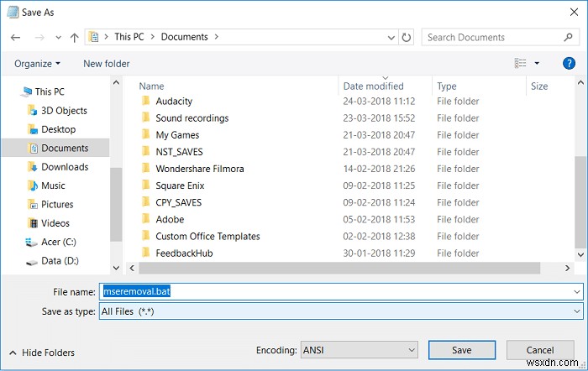The height and width of the screenshot is (371, 588).
Task: Click the forward navigation arrow
Action: [x=39, y=38]
